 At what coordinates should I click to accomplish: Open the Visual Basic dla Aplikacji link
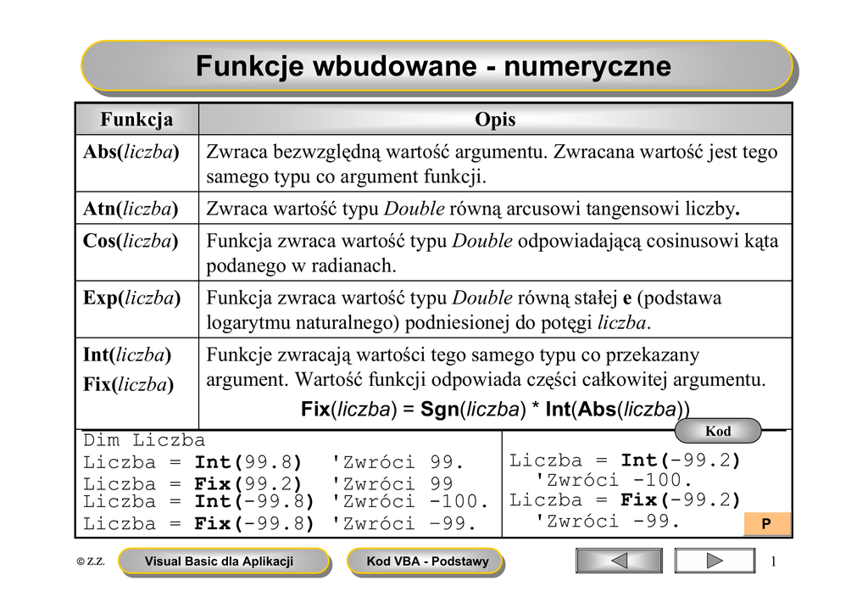pos(223,561)
